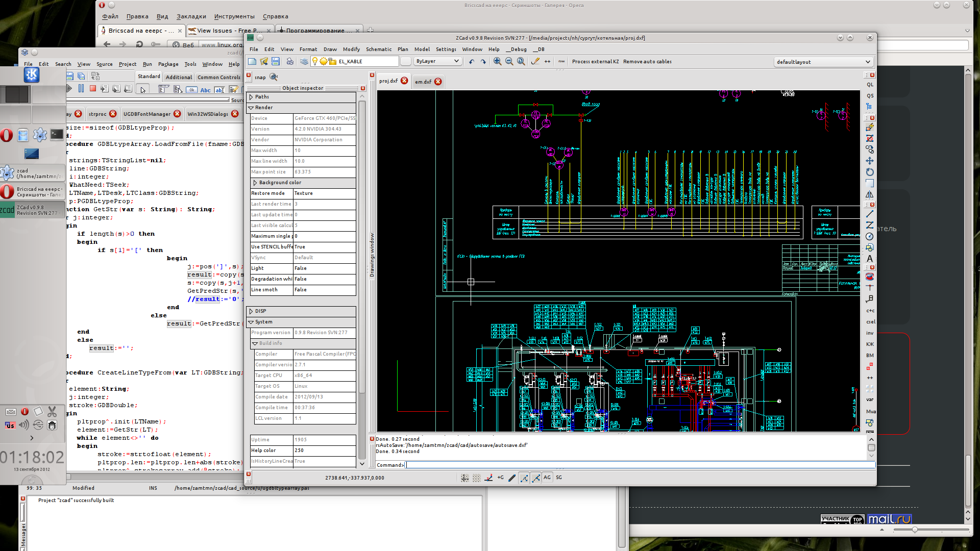Viewport: 980px width, 551px height.
Task: Toggle the SG status bar button
Action: click(x=559, y=478)
